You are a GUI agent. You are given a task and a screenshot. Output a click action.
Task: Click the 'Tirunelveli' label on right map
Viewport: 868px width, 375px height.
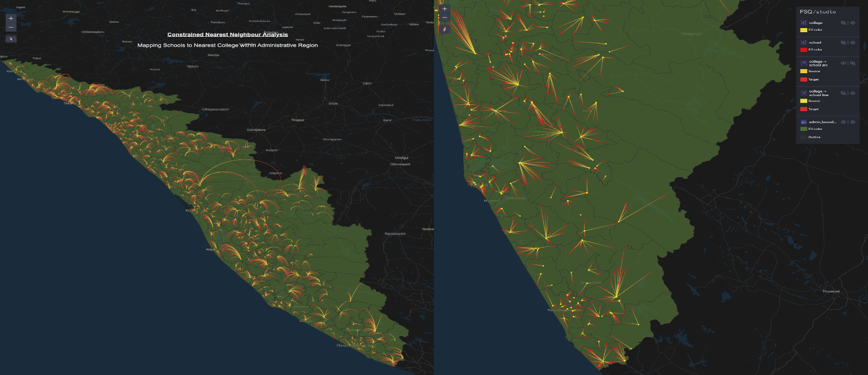click(x=831, y=291)
